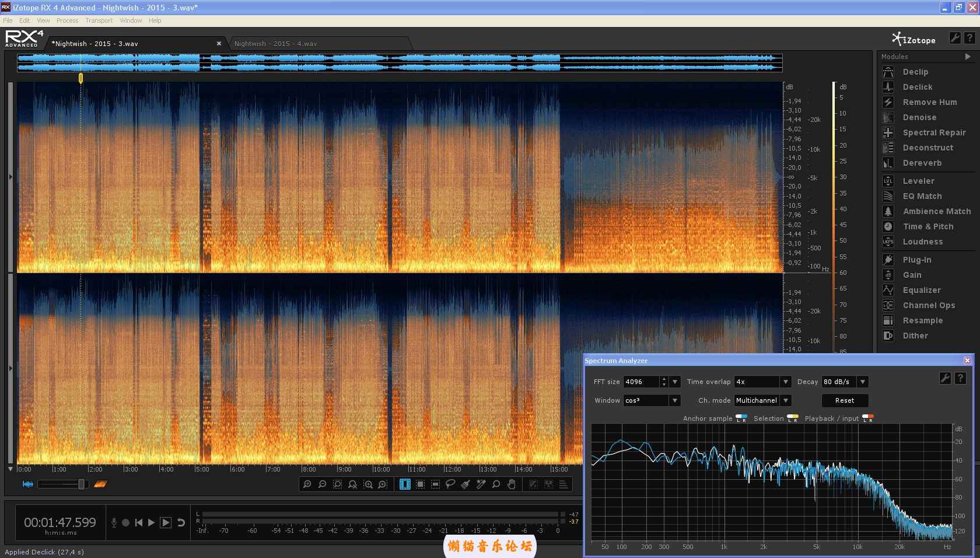This screenshot has width=980, height=558.
Task: Open the Edit menu
Action: point(24,20)
